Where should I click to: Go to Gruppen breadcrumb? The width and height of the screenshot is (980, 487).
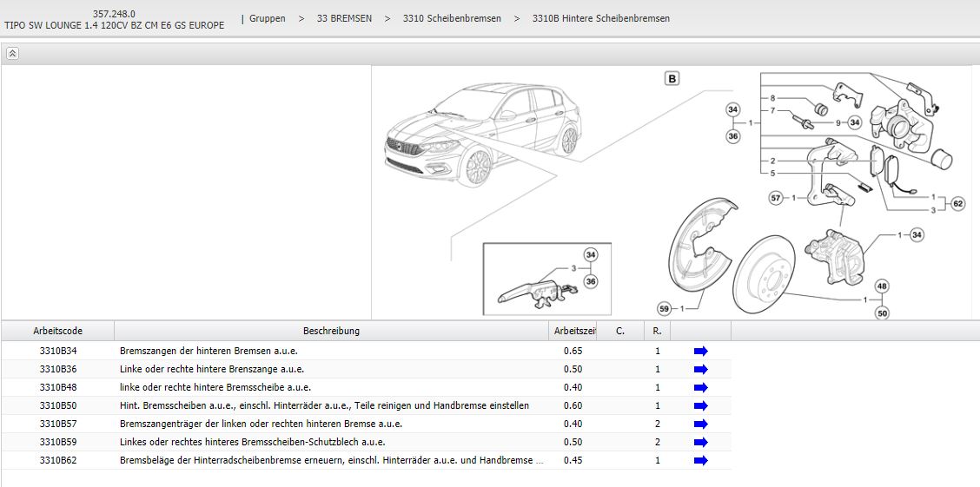(267, 18)
